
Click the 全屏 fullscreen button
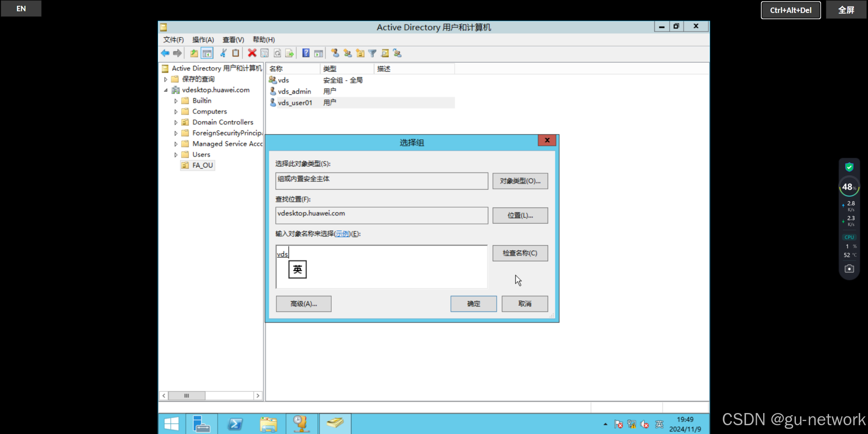(x=846, y=10)
